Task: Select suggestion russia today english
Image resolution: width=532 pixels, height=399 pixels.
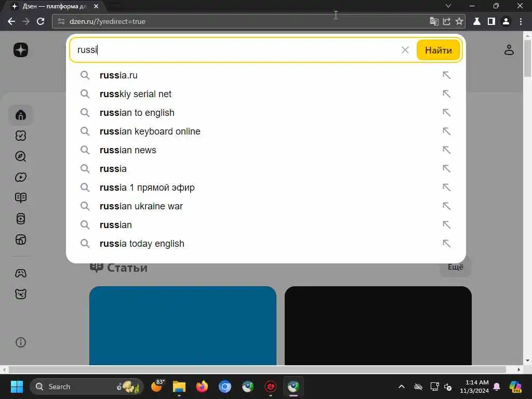Action: pyautogui.click(x=265, y=244)
